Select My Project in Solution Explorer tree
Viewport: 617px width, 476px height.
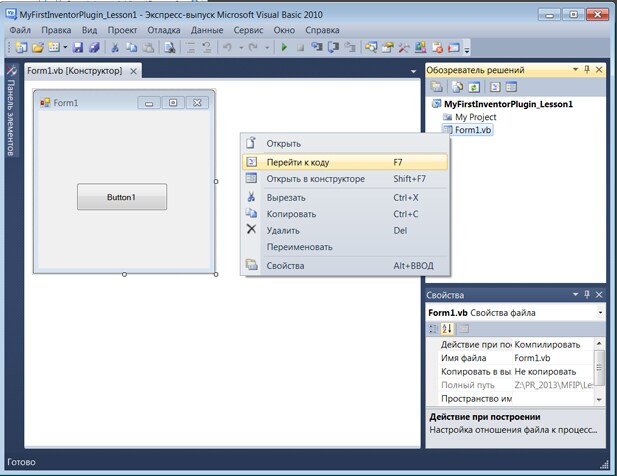[x=474, y=117]
